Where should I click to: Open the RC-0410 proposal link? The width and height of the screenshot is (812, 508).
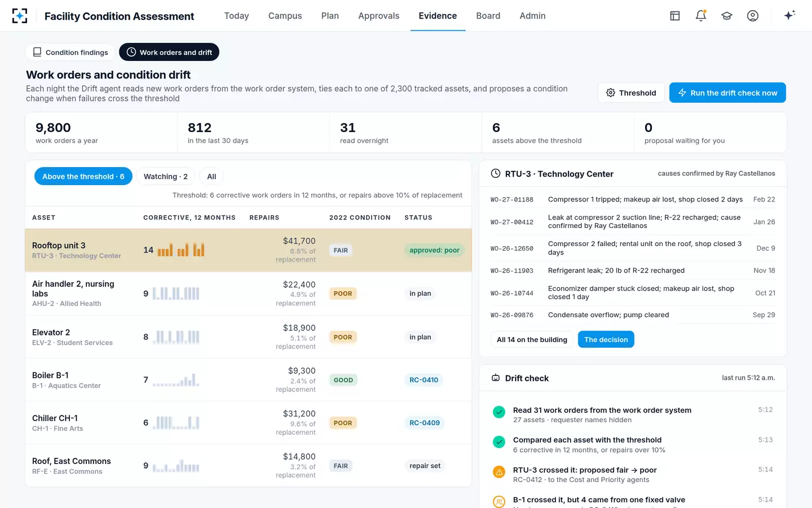[x=424, y=380]
